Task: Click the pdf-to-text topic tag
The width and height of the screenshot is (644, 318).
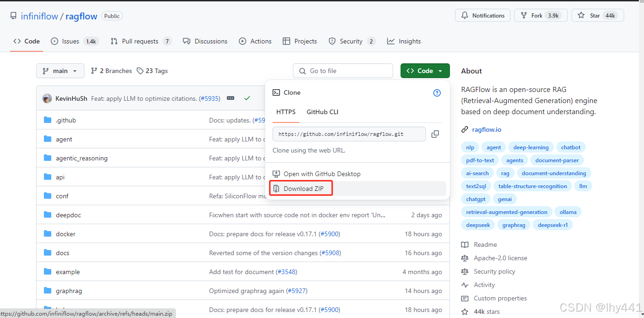Action: pyautogui.click(x=480, y=160)
